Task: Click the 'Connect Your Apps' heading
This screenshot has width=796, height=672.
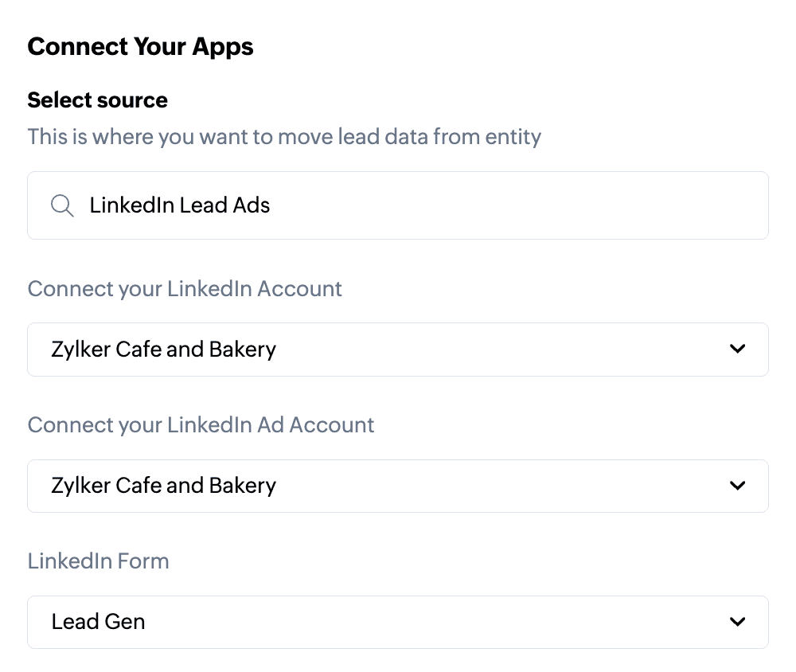Action: click(140, 46)
